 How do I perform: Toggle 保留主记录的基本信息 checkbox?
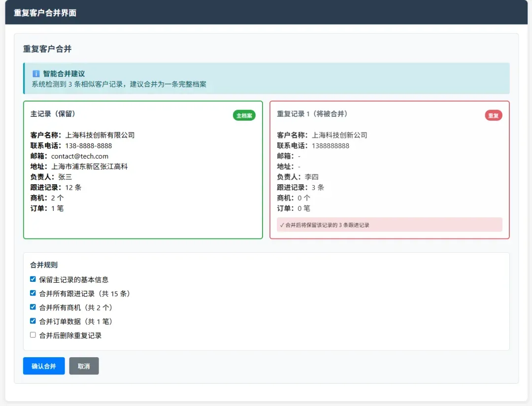(33, 279)
